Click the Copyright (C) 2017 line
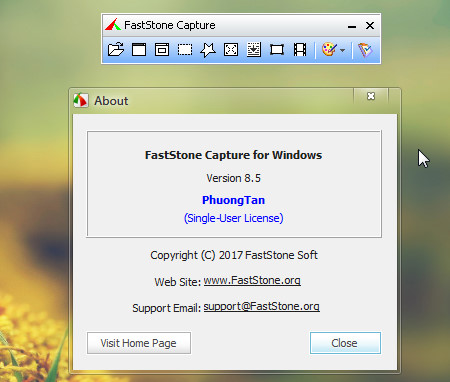Viewport: 450px width, 382px height. pyautogui.click(x=234, y=255)
